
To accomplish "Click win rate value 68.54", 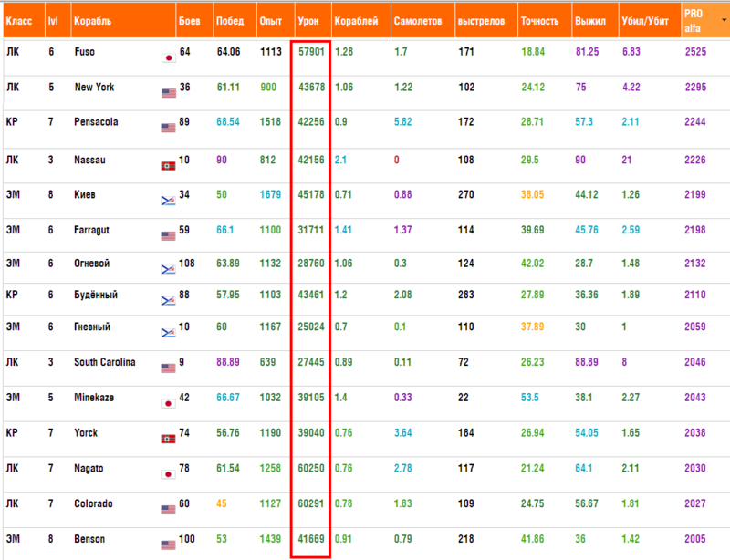I will pyautogui.click(x=228, y=122).
